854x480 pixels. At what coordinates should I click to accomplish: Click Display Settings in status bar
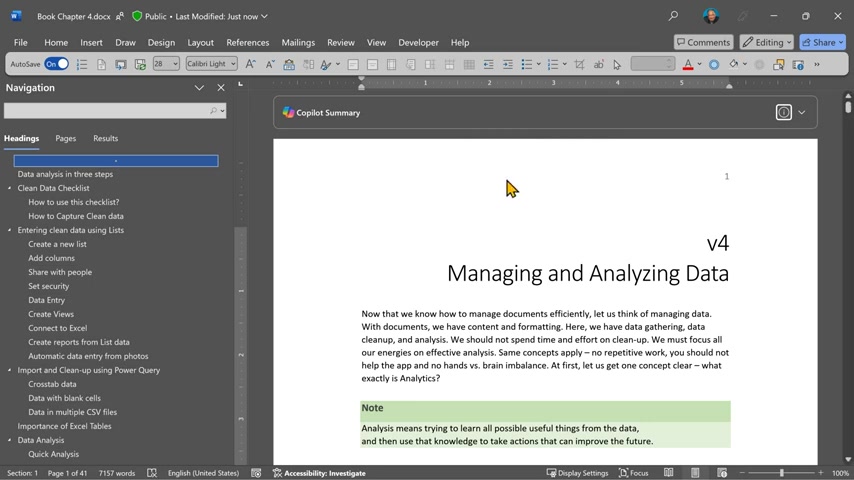pos(577,473)
